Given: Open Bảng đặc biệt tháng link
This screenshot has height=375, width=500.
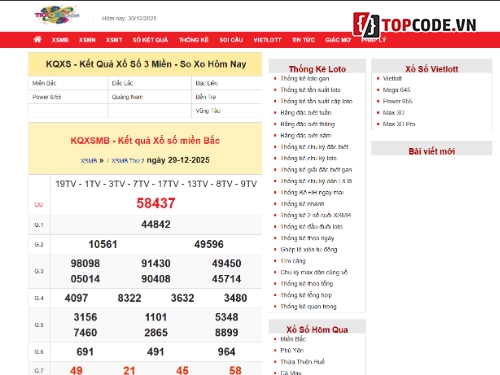Looking at the screenshot, I should pyautogui.click(x=307, y=124).
